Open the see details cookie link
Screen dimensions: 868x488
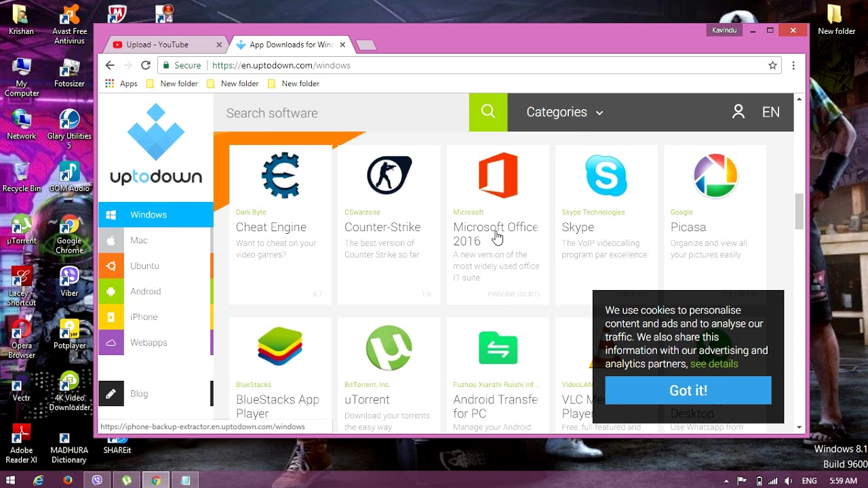coord(714,364)
